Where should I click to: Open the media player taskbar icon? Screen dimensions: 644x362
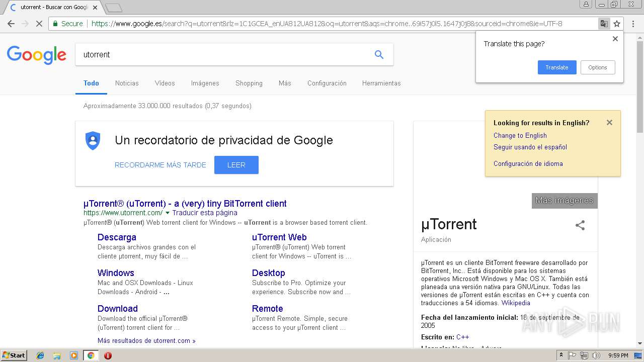pos(74,355)
